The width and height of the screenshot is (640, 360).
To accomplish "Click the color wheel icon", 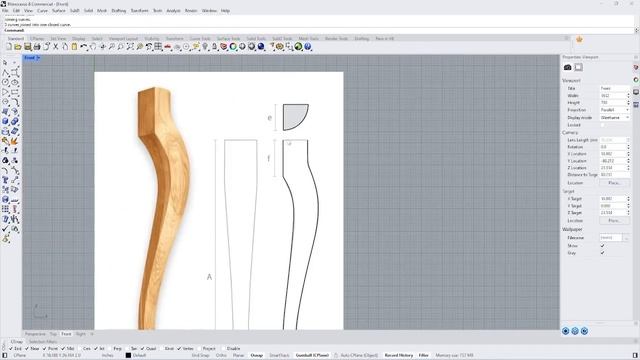I will coord(233,47).
